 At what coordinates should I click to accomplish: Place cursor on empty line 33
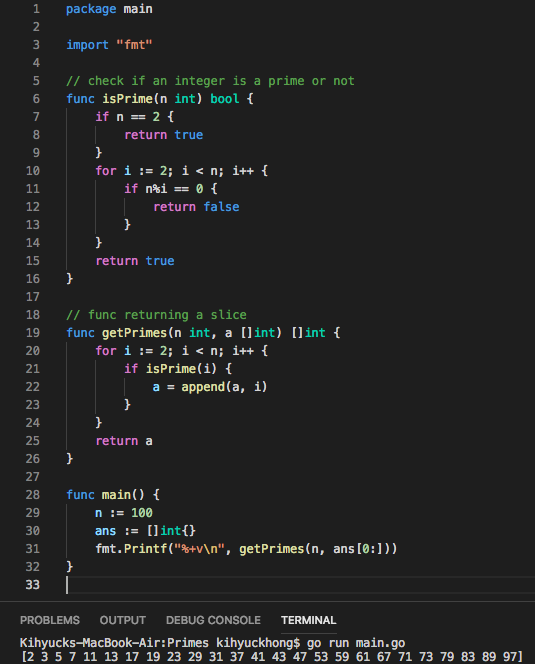(297, 585)
